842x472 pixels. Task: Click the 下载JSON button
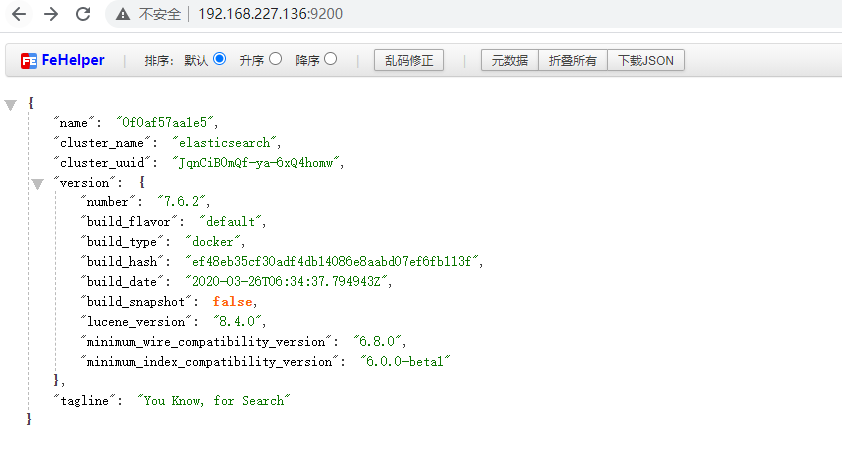(645, 60)
